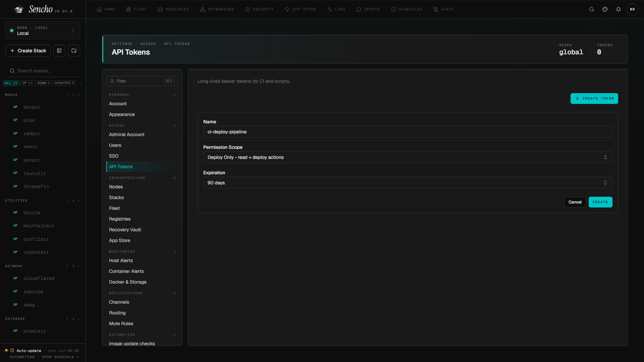
Task: Open the Permission Scope dropdown
Action: coord(408,157)
